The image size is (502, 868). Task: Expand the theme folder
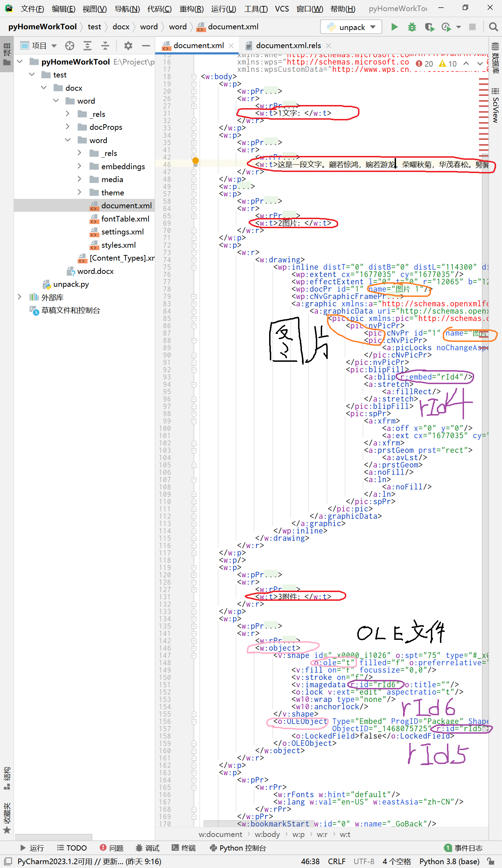[x=79, y=193]
